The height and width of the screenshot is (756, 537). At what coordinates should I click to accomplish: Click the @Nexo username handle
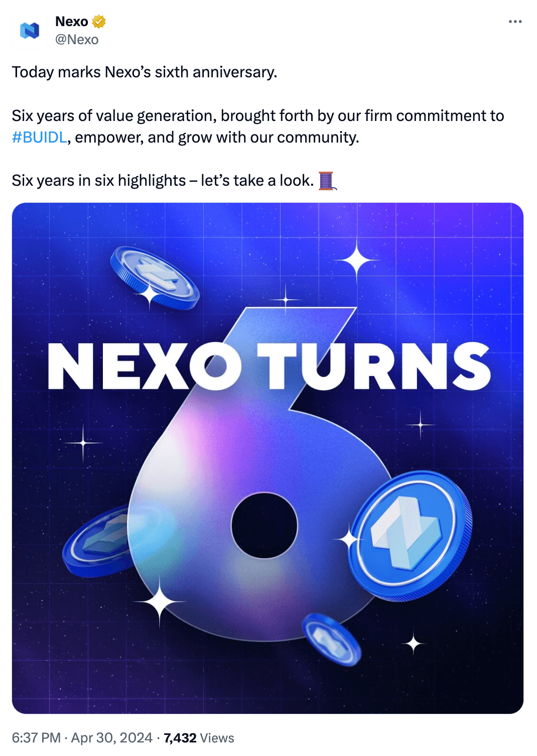[78, 39]
